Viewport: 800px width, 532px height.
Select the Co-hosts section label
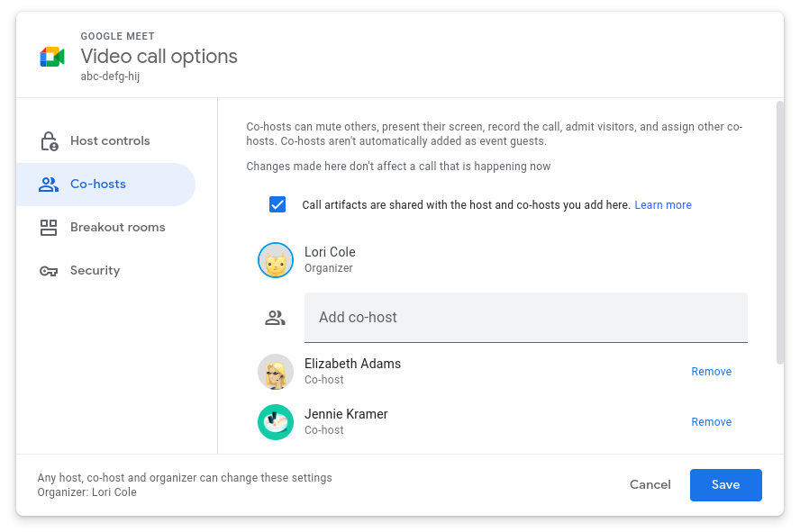[98, 185]
